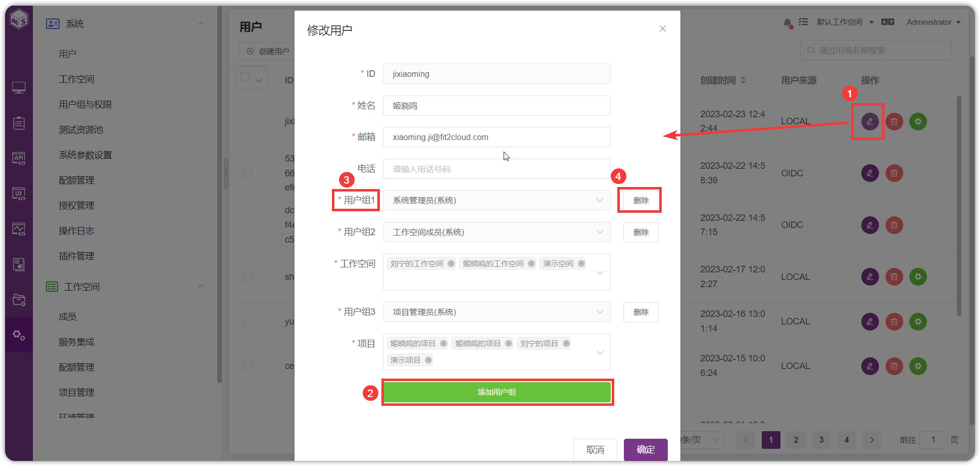Check the row checkbox for user jixi
This screenshot has width=980, height=466.
pos(247,121)
